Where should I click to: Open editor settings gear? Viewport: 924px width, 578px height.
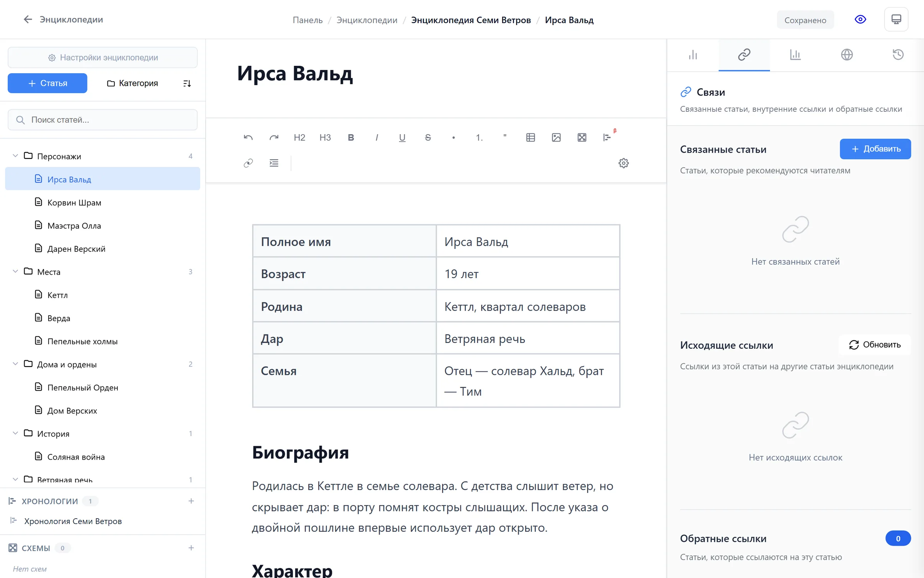623,163
